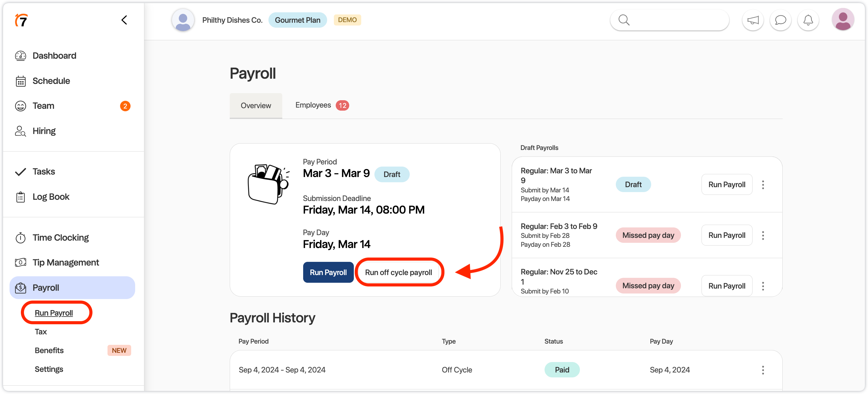Open options menu for Sep 4 history row
The width and height of the screenshot is (868, 394).
pos(763,370)
